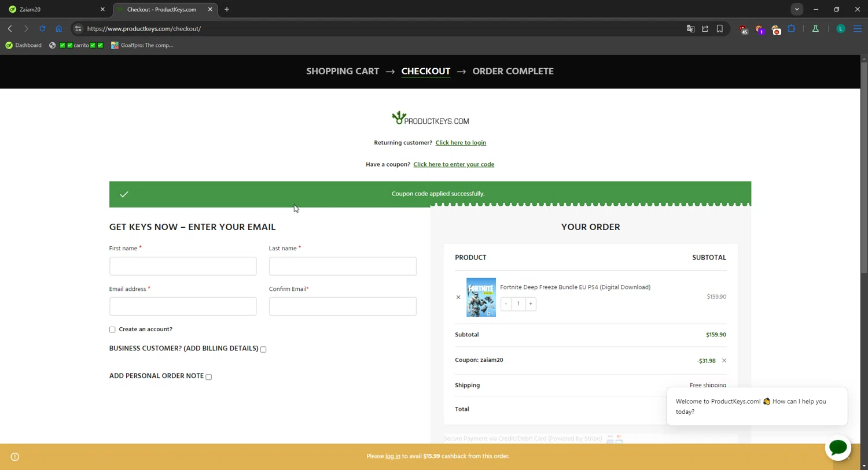Open the browser hamburger menu
This screenshot has width=868, height=470.
(x=858, y=28)
